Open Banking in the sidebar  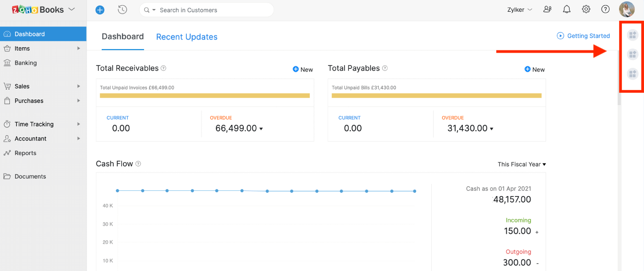click(x=25, y=63)
